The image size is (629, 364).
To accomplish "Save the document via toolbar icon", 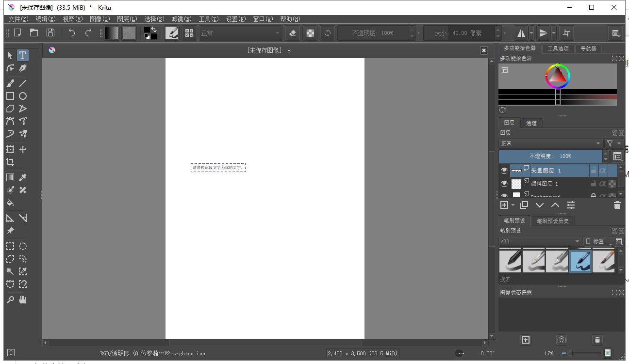I will click(50, 33).
